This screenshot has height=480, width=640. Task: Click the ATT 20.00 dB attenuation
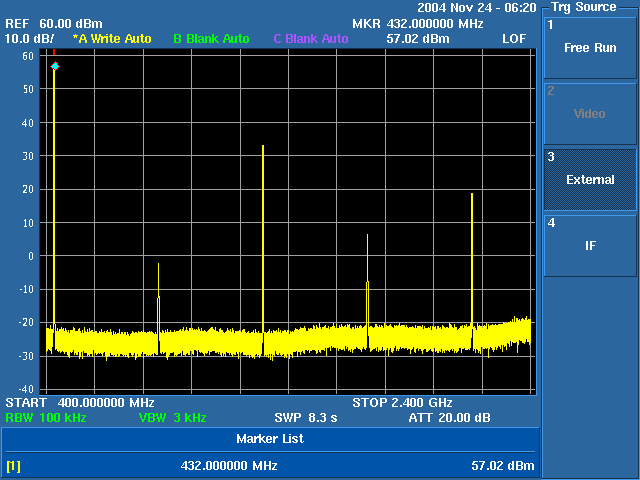coord(449,418)
